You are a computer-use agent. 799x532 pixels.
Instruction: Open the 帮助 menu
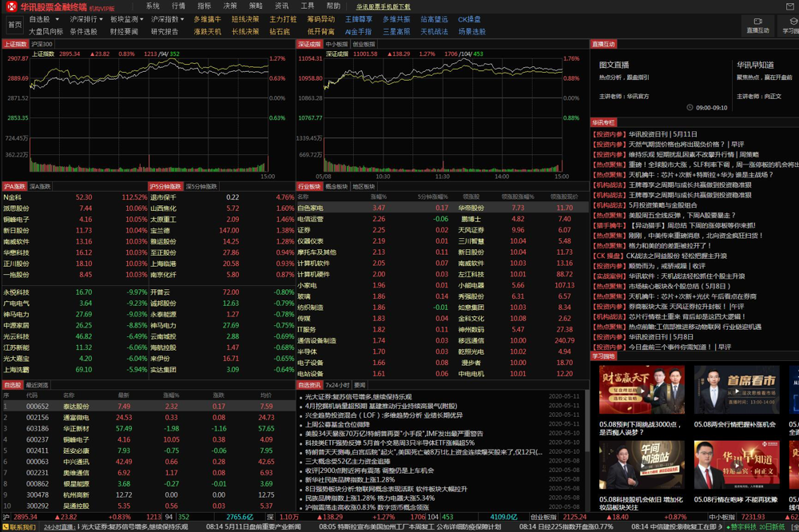pos(333,6)
